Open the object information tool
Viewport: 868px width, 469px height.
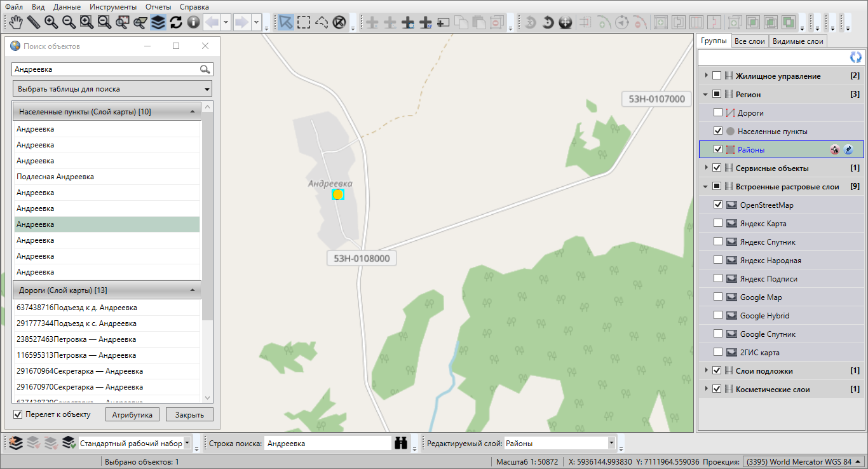(x=193, y=23)
